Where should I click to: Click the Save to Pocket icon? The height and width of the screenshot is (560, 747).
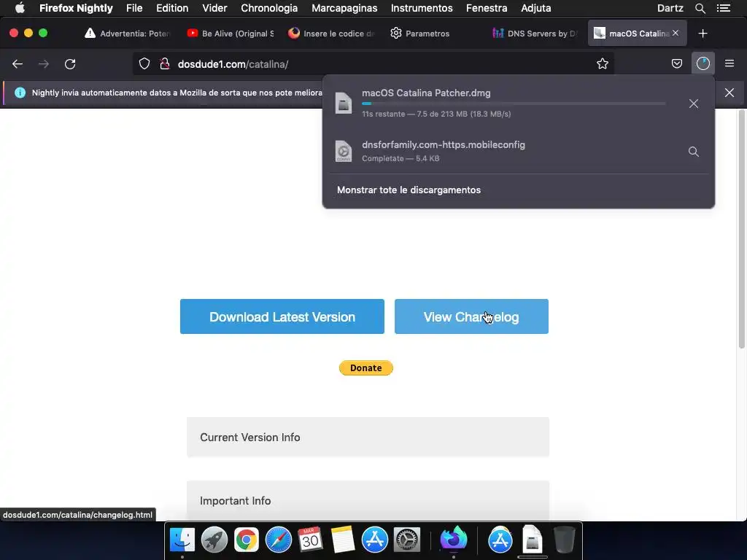tap(676, 64)
